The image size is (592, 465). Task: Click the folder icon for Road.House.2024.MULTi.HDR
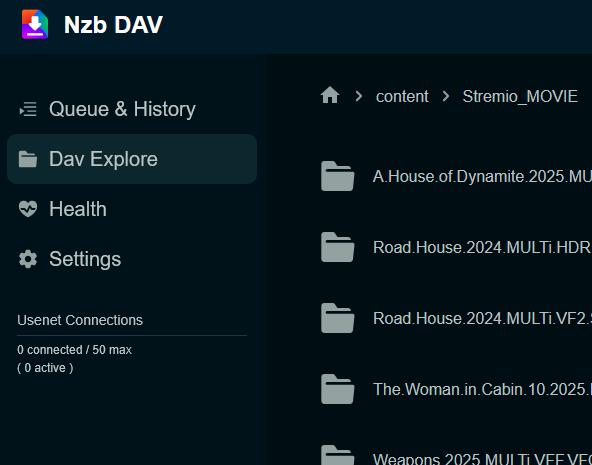(x=338, y=247)
